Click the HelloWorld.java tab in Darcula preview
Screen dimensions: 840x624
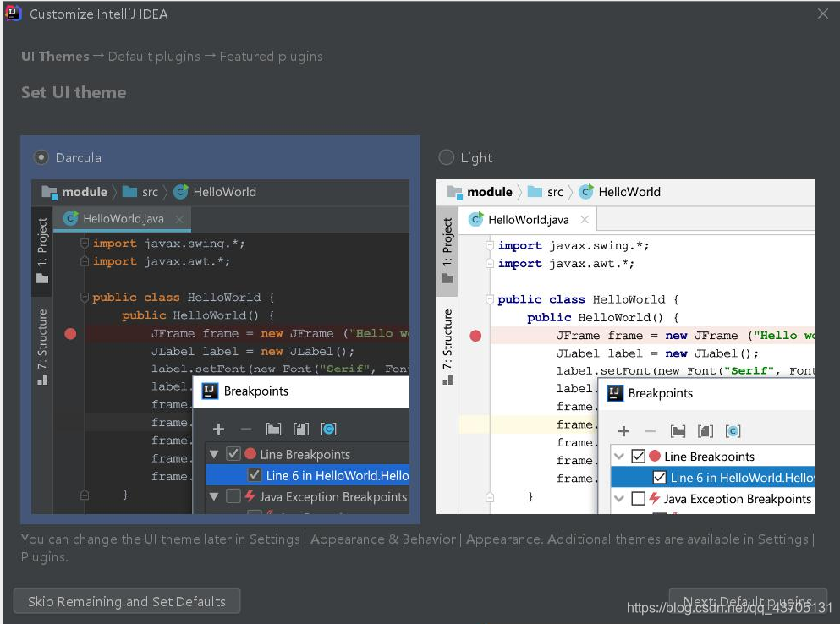(x=123, y=218)
